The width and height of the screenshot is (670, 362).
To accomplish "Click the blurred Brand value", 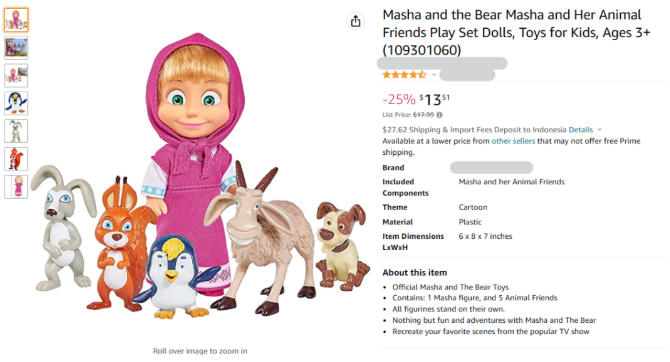I will [x=491, y=168].
